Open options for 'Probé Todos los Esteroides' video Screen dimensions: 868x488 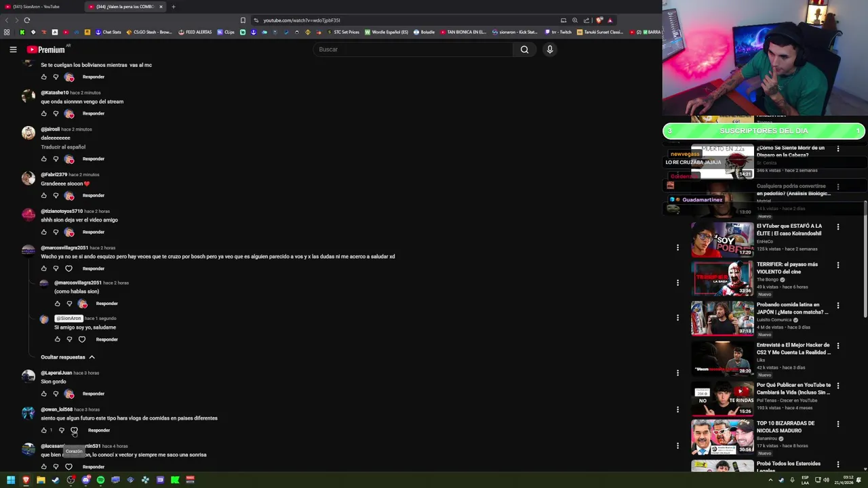838,464
